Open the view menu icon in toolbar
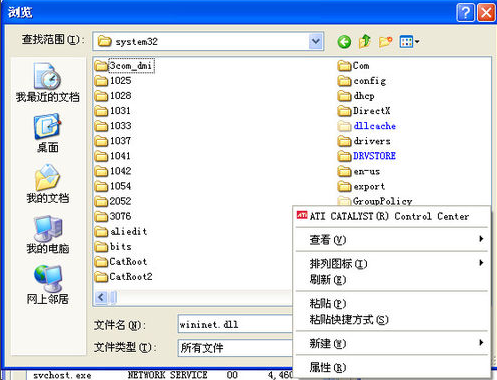The height and width of the screenshot is (380, 497). tap(409, 42)
